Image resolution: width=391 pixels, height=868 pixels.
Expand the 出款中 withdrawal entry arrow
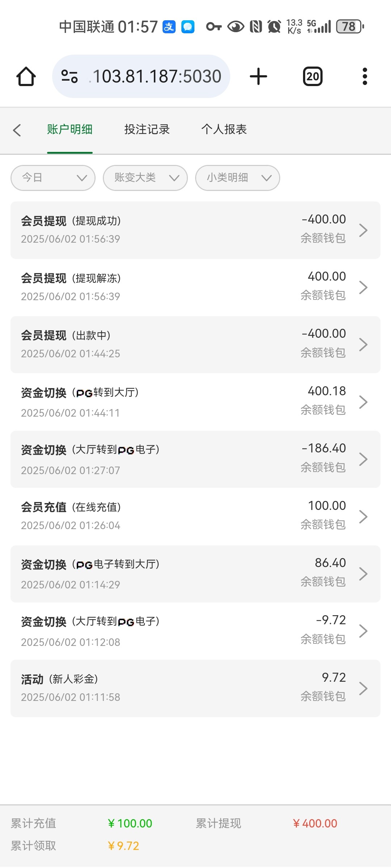[363, 345]
